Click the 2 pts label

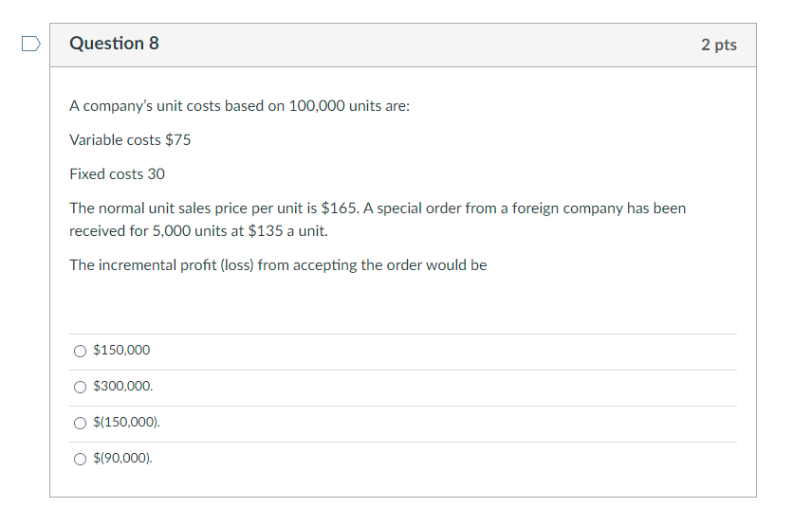tap(718, 45)
